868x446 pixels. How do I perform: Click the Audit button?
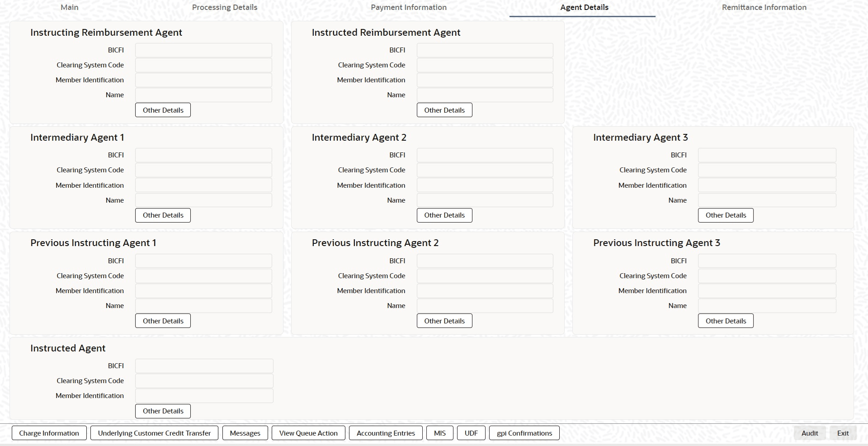pos(810,433)
